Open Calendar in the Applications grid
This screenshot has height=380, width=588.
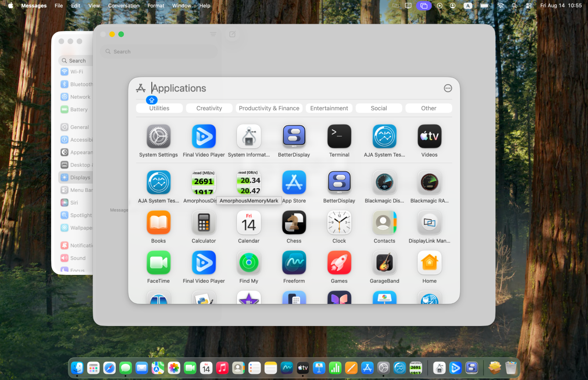click(x=249, y=222)
